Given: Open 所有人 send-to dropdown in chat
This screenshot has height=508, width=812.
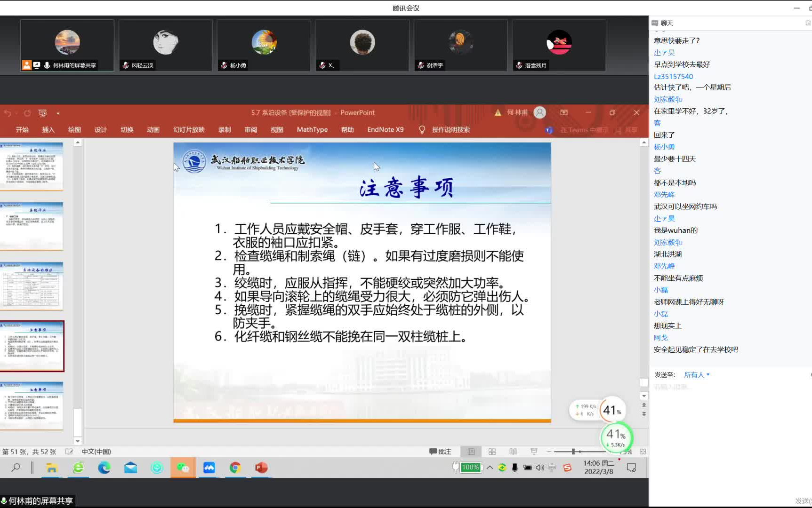Looking at the screenshot, I should click(x=696, y=375).
